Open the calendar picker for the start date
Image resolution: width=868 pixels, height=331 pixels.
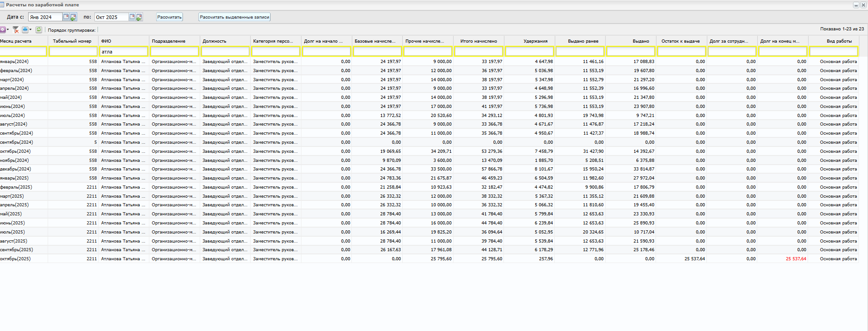click(66, 17)
